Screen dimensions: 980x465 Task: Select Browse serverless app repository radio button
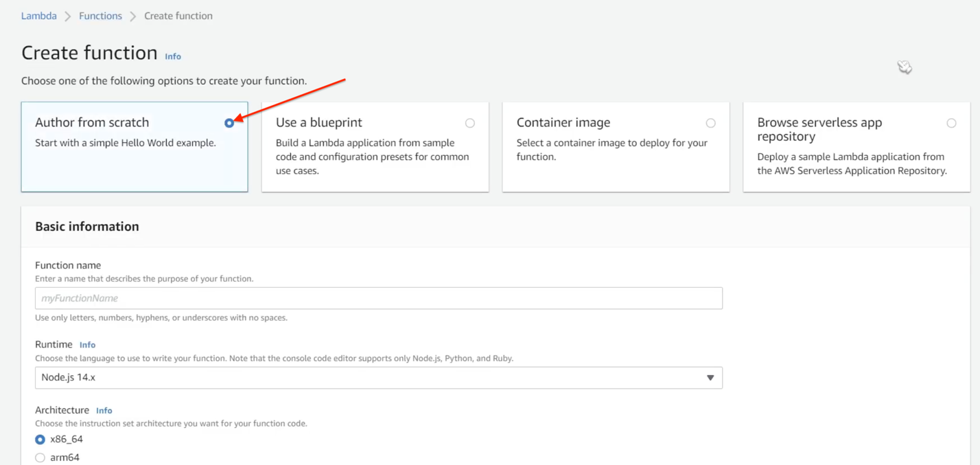[951, 123]
